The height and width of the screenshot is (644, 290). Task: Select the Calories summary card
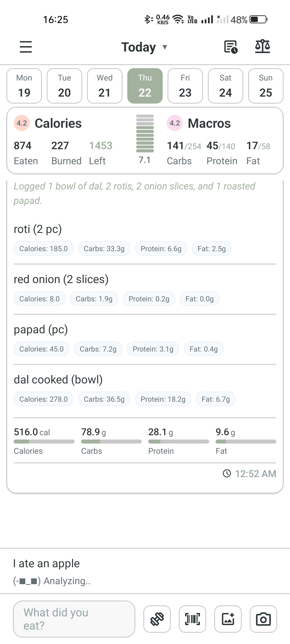(x=58, y=123)
